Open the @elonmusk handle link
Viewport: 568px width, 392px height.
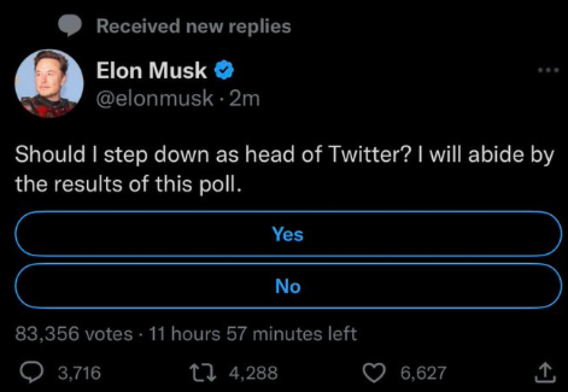pos(155,98)
